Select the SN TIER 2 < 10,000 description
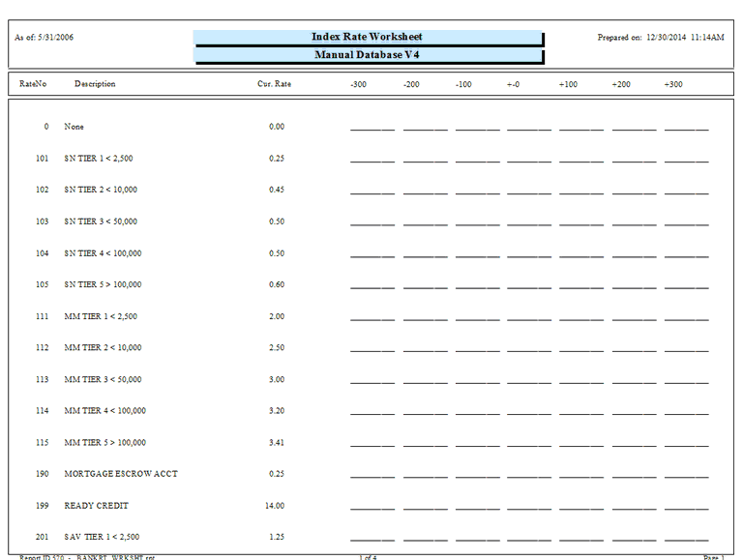The width and height of the screenshot is (743, 560). coord(103,191)
